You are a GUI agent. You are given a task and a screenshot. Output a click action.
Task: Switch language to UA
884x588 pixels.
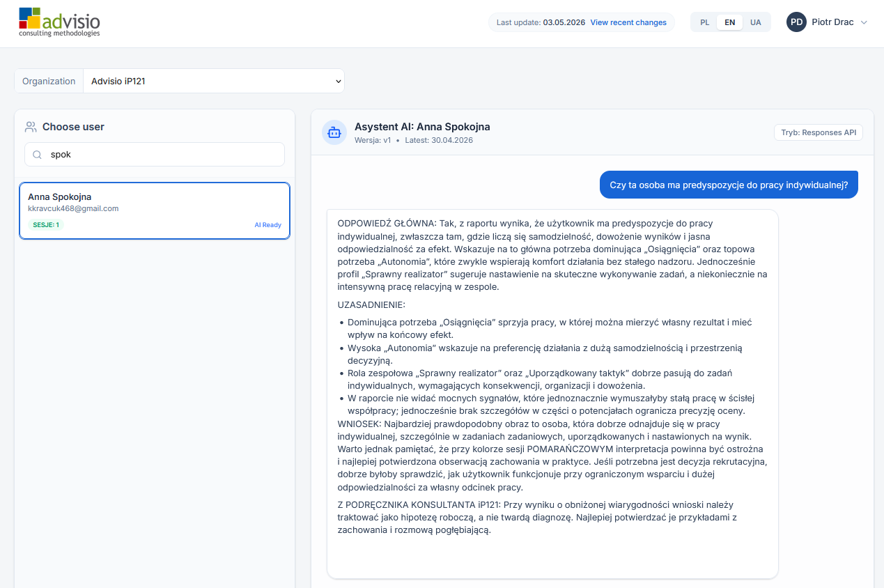click(756, 22)
